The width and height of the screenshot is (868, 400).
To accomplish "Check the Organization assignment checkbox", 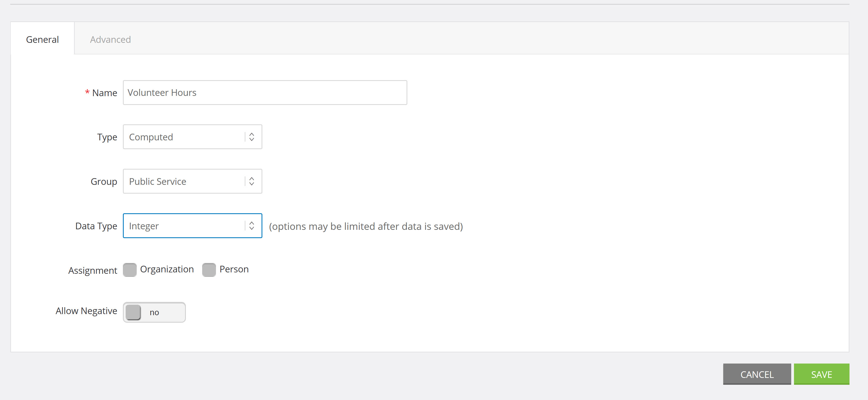I will tap(130, 270).
